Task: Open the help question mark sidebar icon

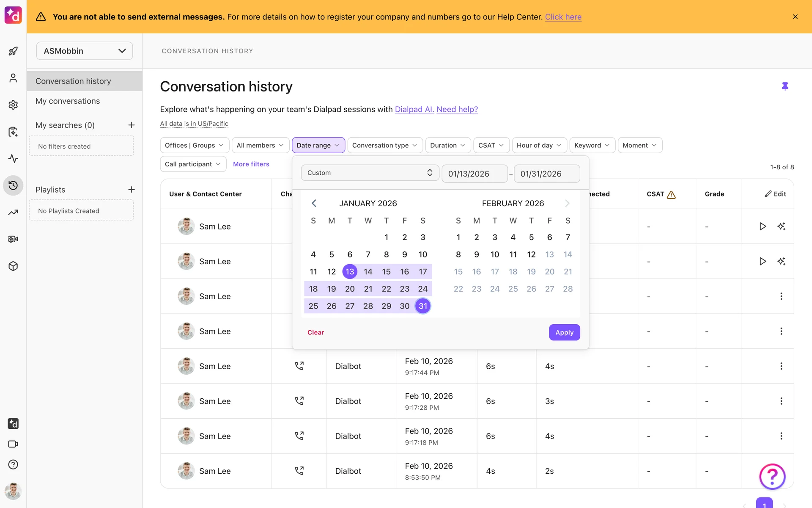Action: tap(13, 464)
